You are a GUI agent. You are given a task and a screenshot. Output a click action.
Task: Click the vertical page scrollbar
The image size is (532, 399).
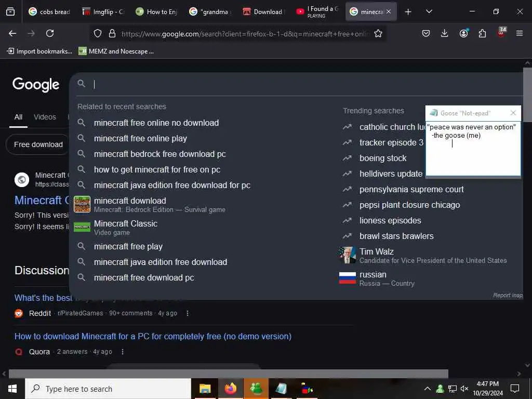click(527, 95)
